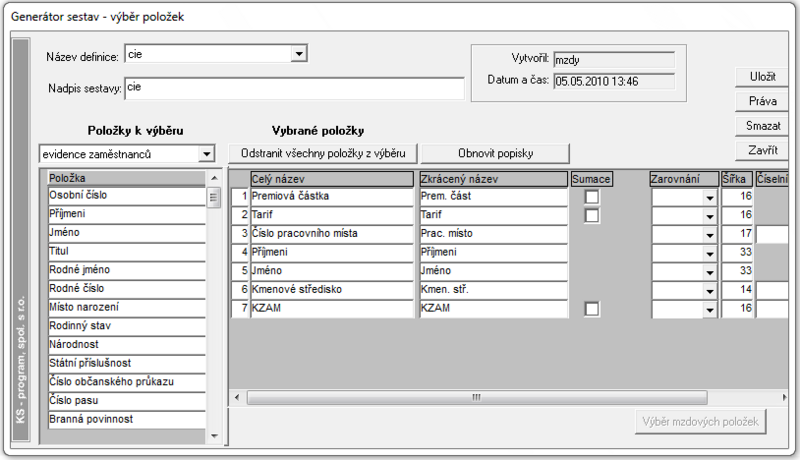The image size is (800, 460).
Task: Select Národnost in the item list
Action: (x=127, y=345)
